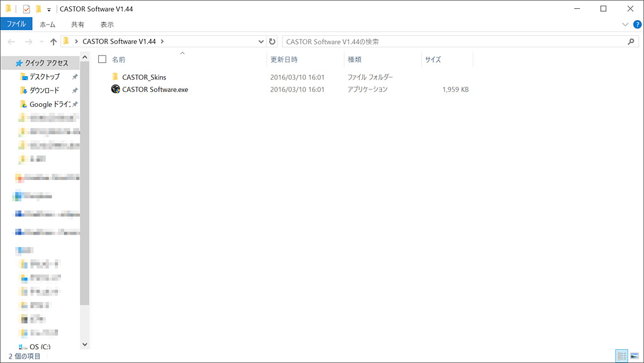Click the properties icon in quick access toolbar

pos(26,9)
